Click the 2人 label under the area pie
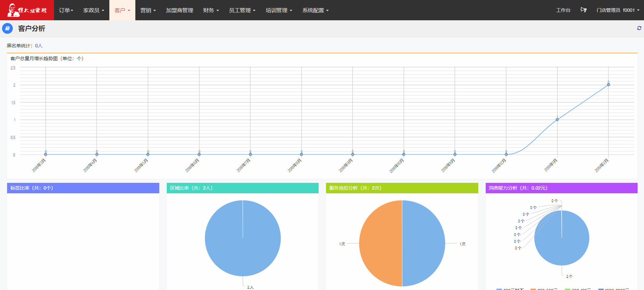644x290 pixels. tap(250, 287)
